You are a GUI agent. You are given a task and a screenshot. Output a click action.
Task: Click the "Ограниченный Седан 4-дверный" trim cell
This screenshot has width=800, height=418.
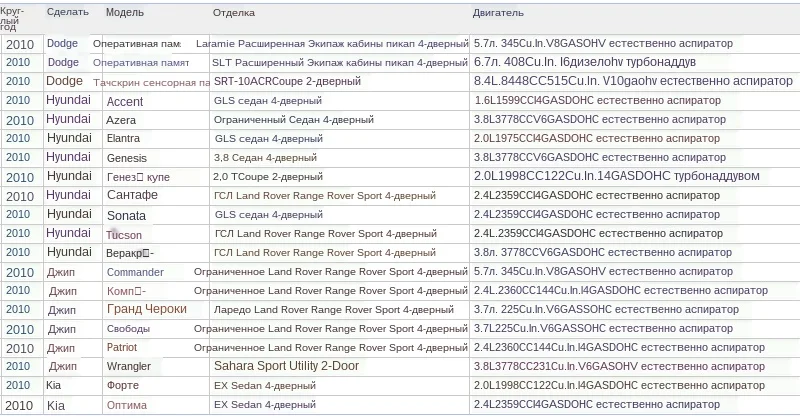point(294,120)
